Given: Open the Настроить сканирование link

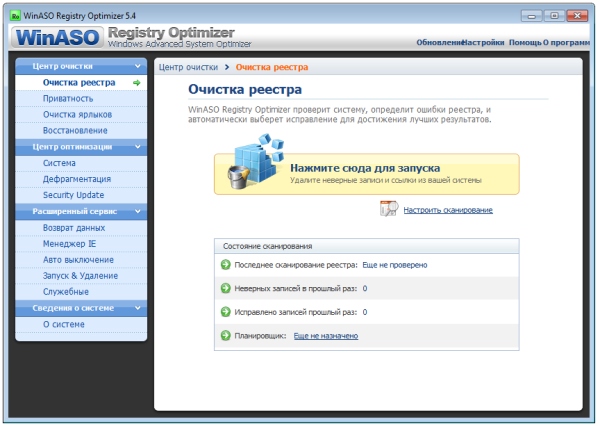Looking at the screenshot, I should pyautogui.click(x=448, y=210).
